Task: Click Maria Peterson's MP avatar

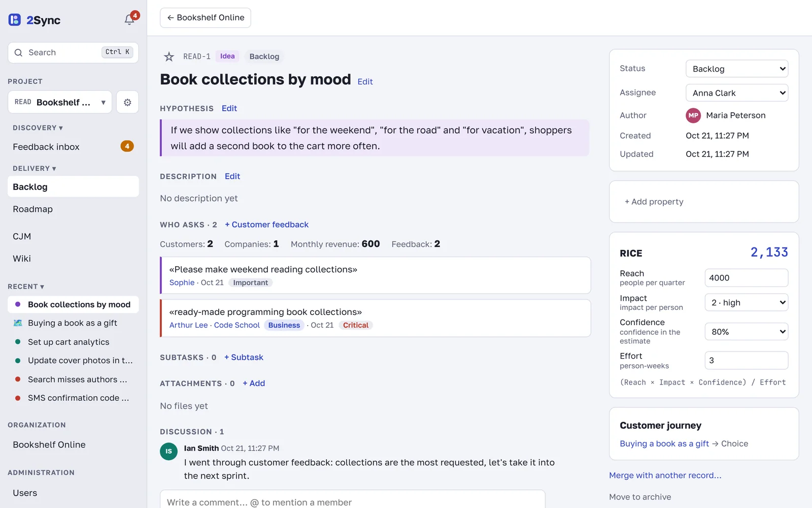Action: [x=693, y=115]
